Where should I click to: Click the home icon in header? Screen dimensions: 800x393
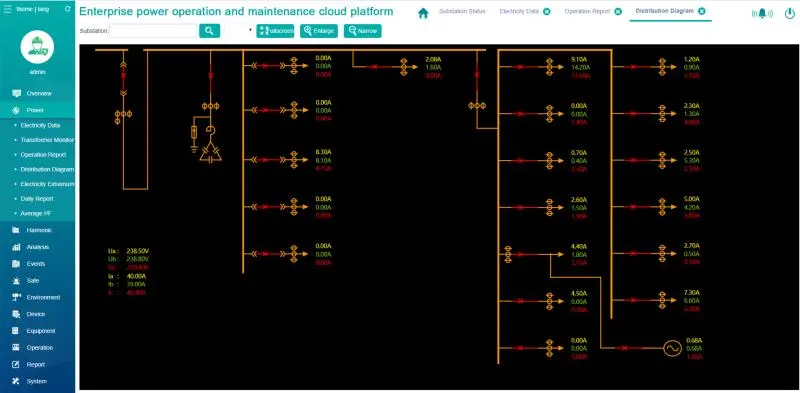pos(423,13)
